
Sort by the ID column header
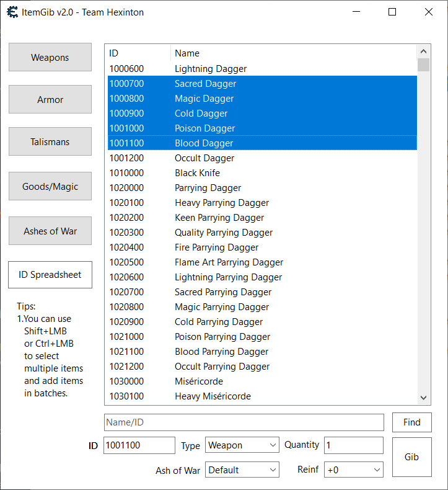click(x=139, y=53)
